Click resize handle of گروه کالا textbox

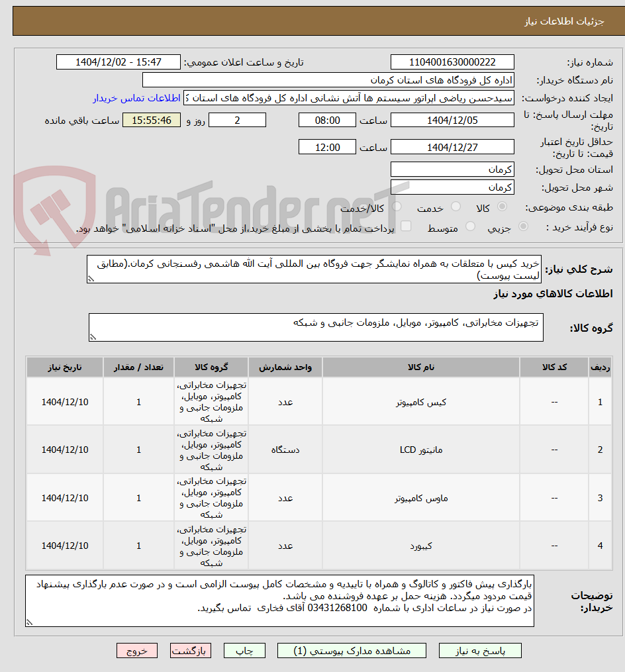point(93,337)
